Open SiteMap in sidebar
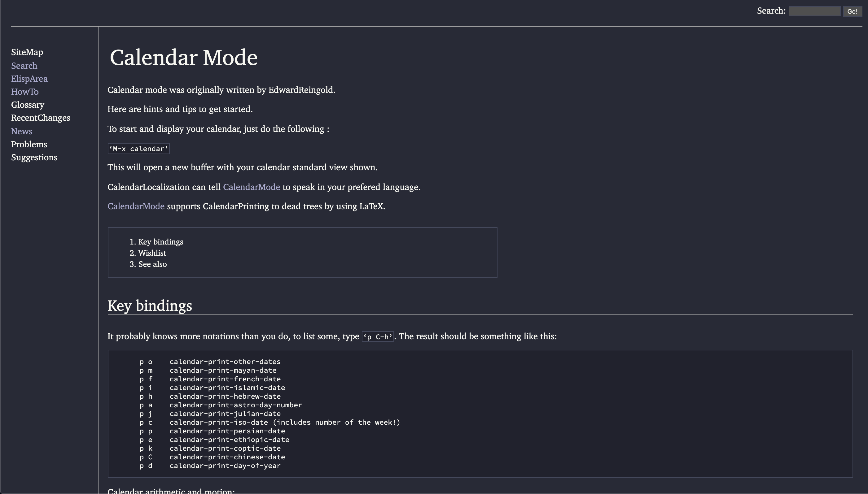This screenshot has width=868, height=494. [27, 52]
